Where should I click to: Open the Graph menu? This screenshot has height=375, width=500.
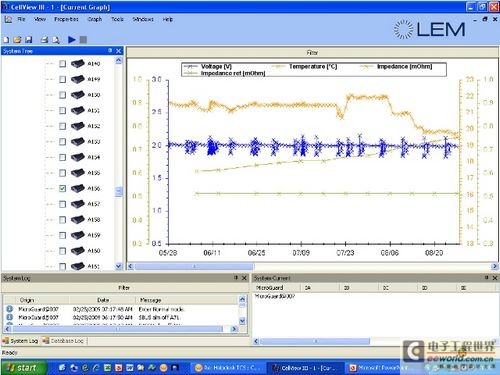[95, 19]
